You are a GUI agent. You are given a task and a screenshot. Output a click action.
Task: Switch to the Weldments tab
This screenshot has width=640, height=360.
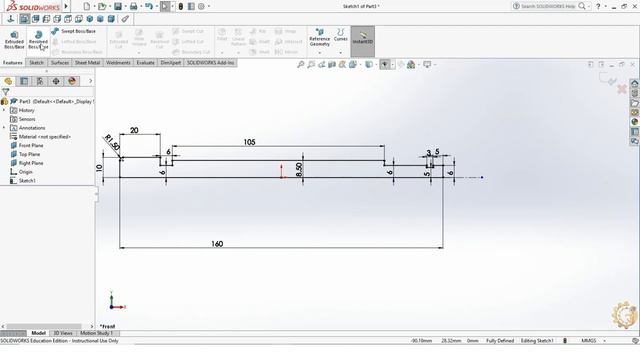(118, 62)
